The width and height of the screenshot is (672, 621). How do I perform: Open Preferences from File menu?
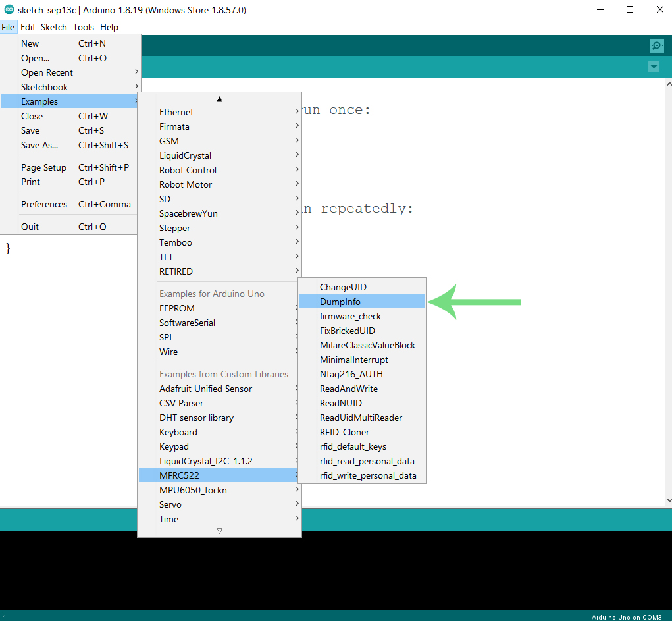pyautogui.click(x=68, y=205)
